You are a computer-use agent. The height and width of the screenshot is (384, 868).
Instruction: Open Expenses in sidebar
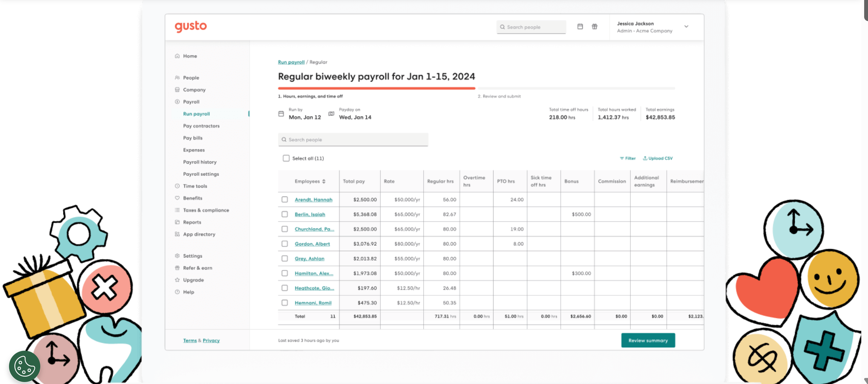[194, 150]
